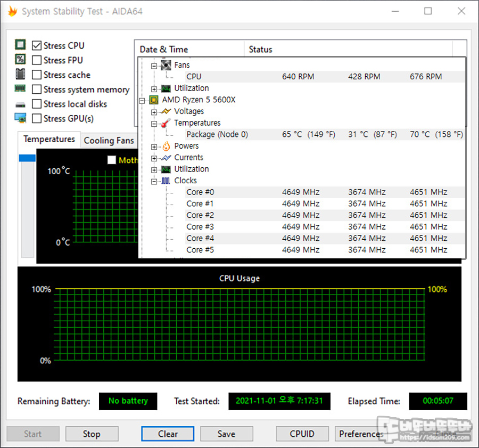Screen dimensions: 479x448
Task: Switch to the Cooling Fans tab
Action: coord(109,140)
